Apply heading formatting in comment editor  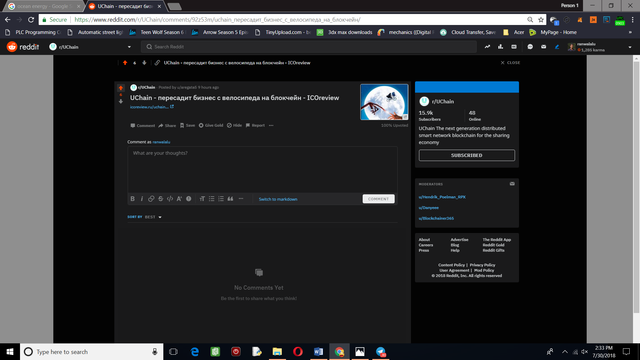[202, 199]
